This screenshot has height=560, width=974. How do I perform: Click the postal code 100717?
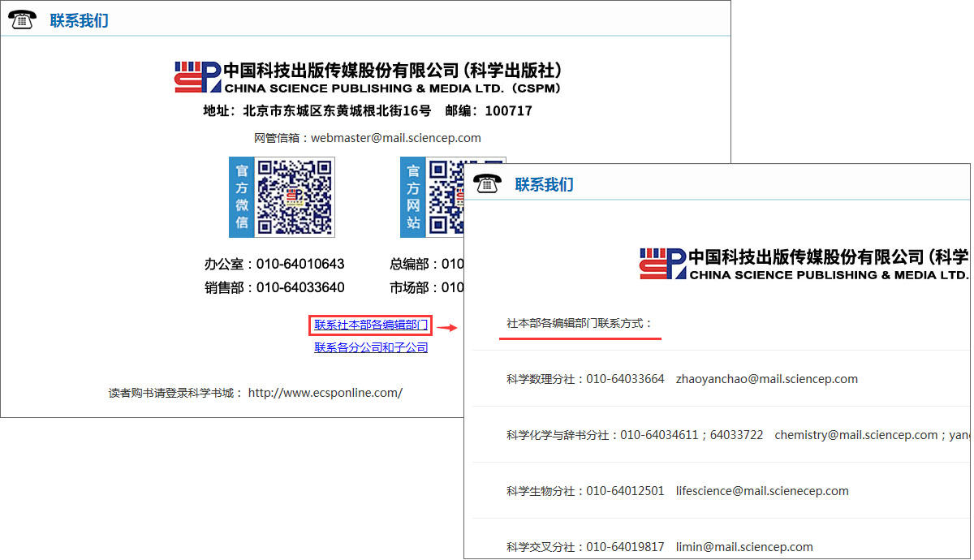coord(508,111)
